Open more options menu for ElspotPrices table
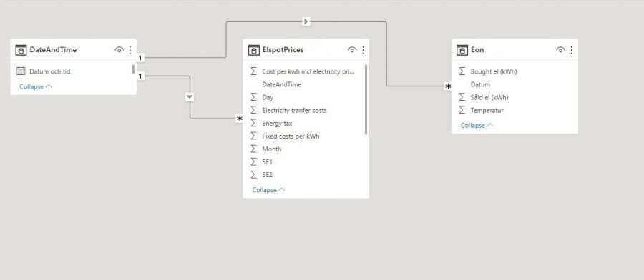 (x=363, y=50)
